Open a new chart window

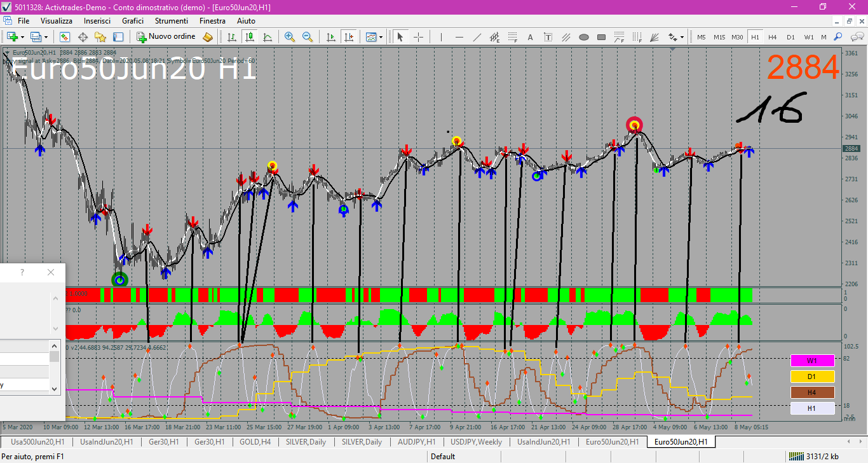click(x=11, y=37)
